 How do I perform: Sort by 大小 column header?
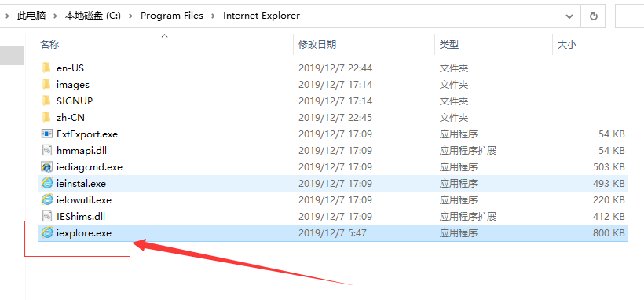coord(567,45)
